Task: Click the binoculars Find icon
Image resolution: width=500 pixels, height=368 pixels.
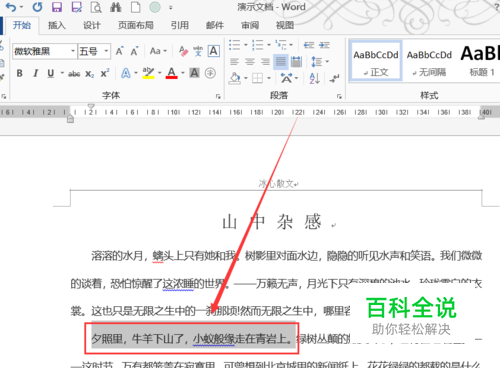Action: click(116, 7)
